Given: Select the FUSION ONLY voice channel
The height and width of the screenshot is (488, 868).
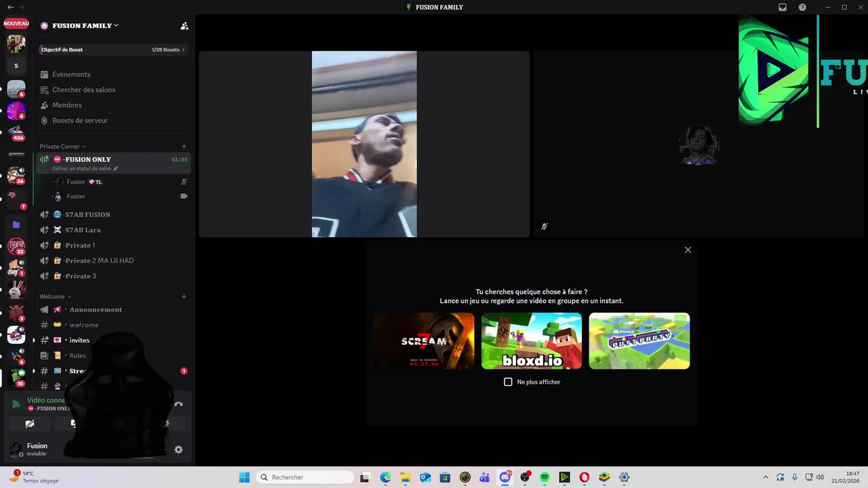Looking at the screenshot, I should [x=113, y=163].
